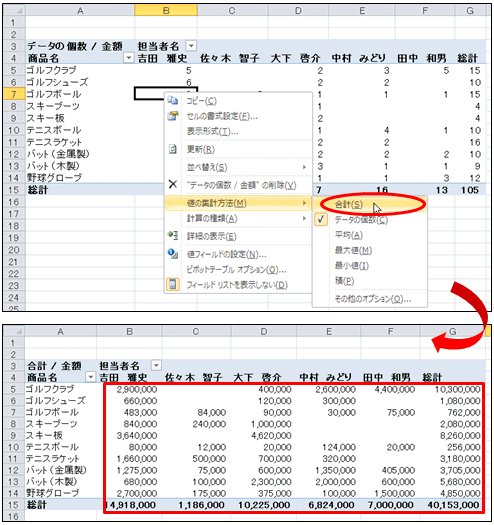Choose the 最大値 summarize option
The height and width of the screenshot is (525, 494).
point(353,250)
